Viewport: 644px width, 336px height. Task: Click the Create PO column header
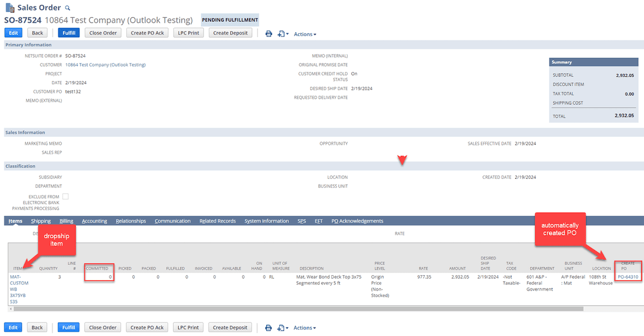(x=628, y=266)
